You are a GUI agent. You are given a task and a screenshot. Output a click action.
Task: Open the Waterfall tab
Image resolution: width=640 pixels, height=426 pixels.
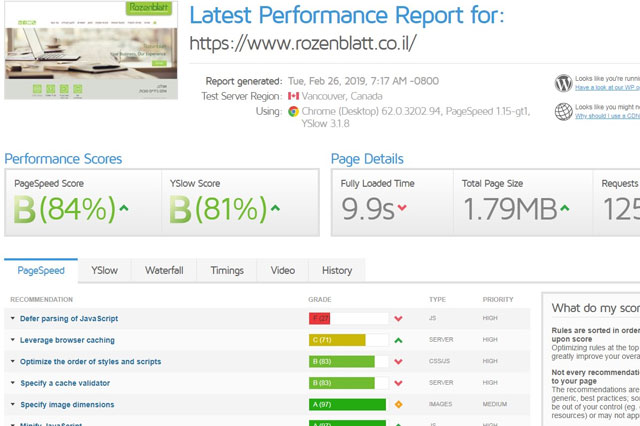pyautogui.click(x=164, y=271)
